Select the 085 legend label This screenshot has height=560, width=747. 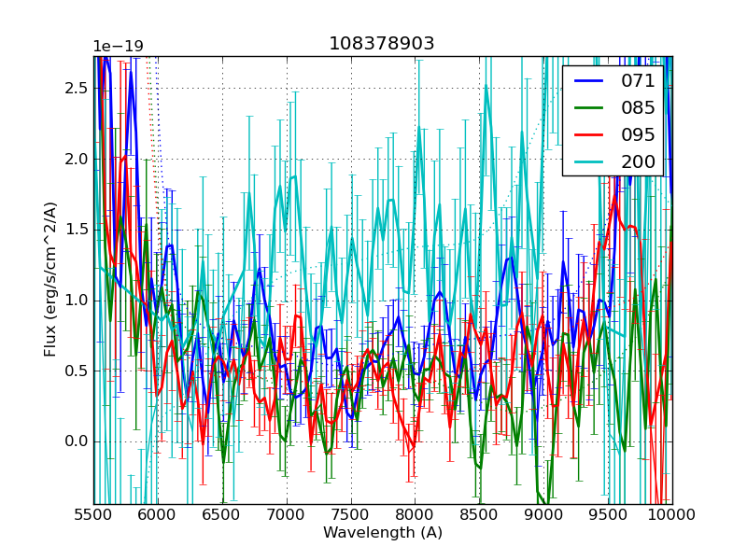pyautogui.click(x=639, y=107)
